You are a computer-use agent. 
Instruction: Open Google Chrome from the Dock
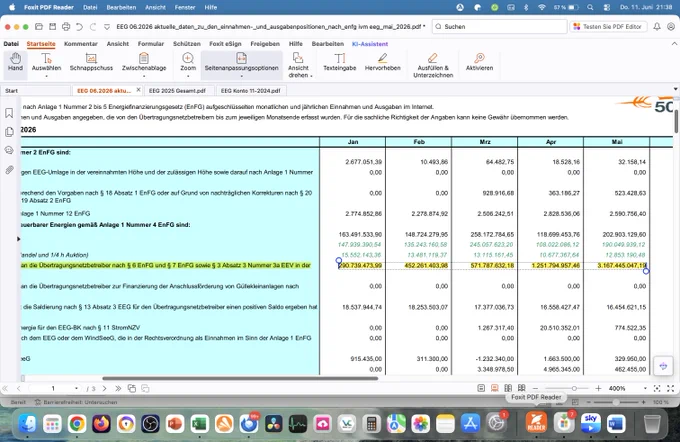point(77,424)
